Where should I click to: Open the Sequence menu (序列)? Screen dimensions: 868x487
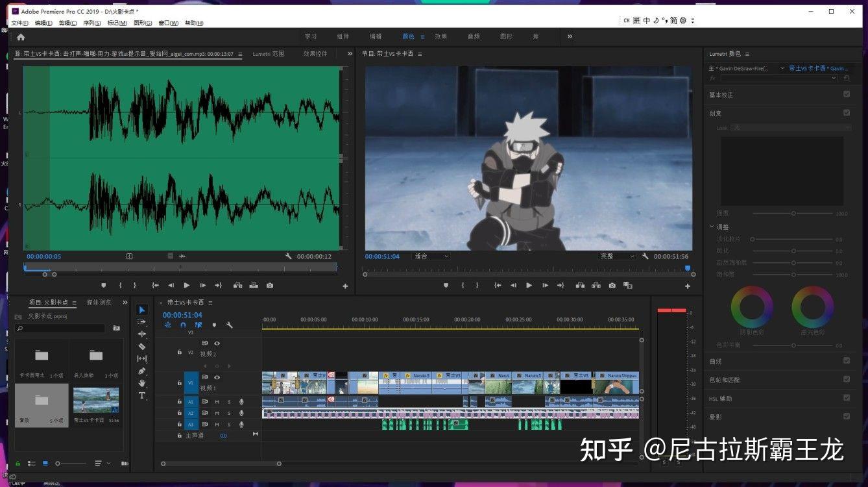pyautogui.click(x=92, y=23)
